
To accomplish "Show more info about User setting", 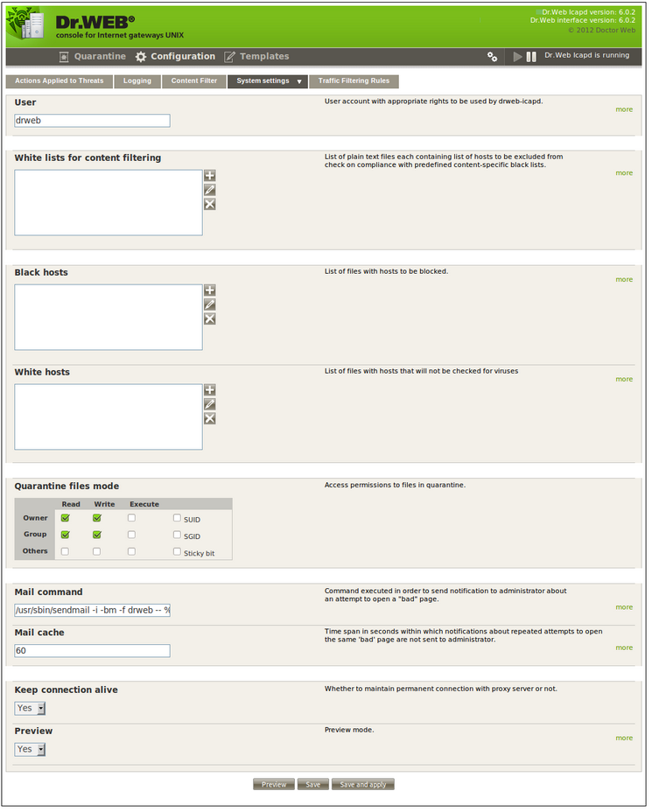I will [x=625, y=109].
